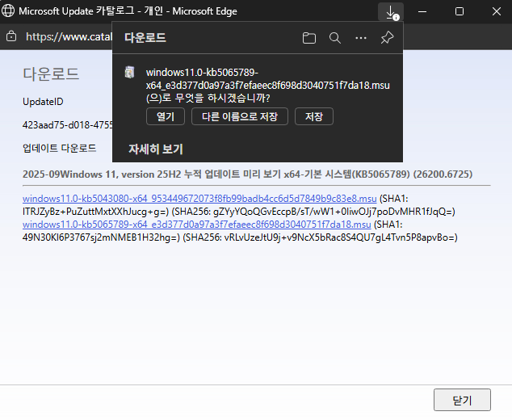The height and width of the screenshot is (420, 512).
Task: Open the 자세히 보기 link
Action: 156,149
